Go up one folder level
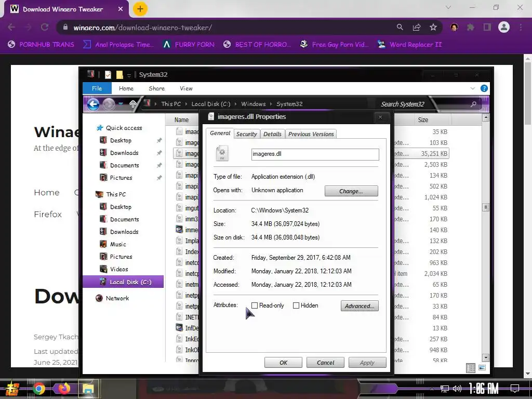Image resolution: width=532 pixels, height=399 pixels. point(132,104)
